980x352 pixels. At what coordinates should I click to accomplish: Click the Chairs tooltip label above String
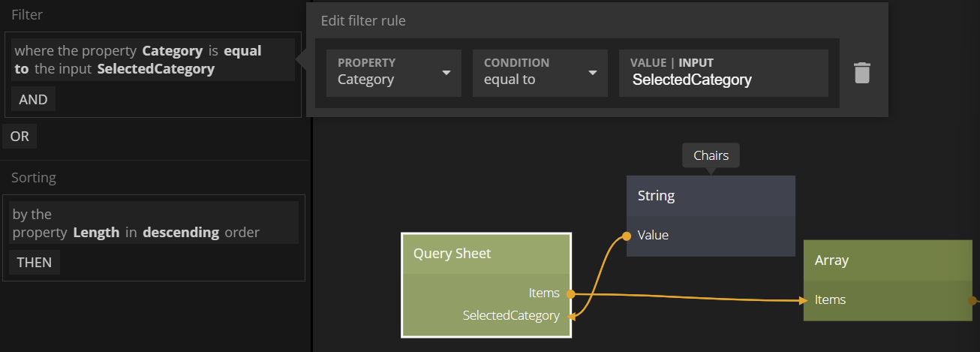(711, 155)
